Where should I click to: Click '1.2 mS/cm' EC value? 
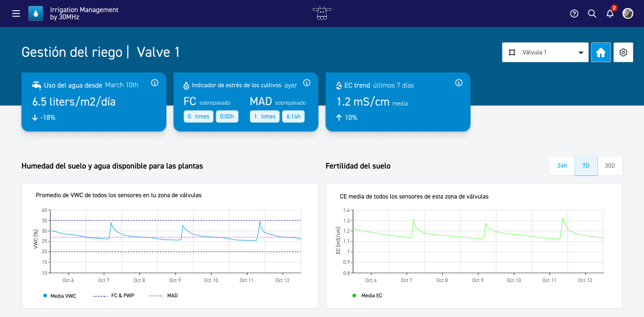tap(363, 102)
